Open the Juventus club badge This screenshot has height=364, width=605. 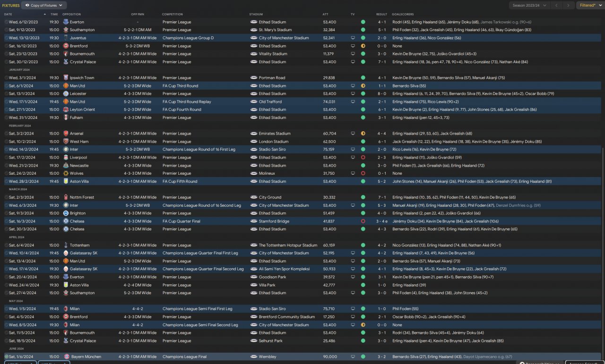click(66, 38)
